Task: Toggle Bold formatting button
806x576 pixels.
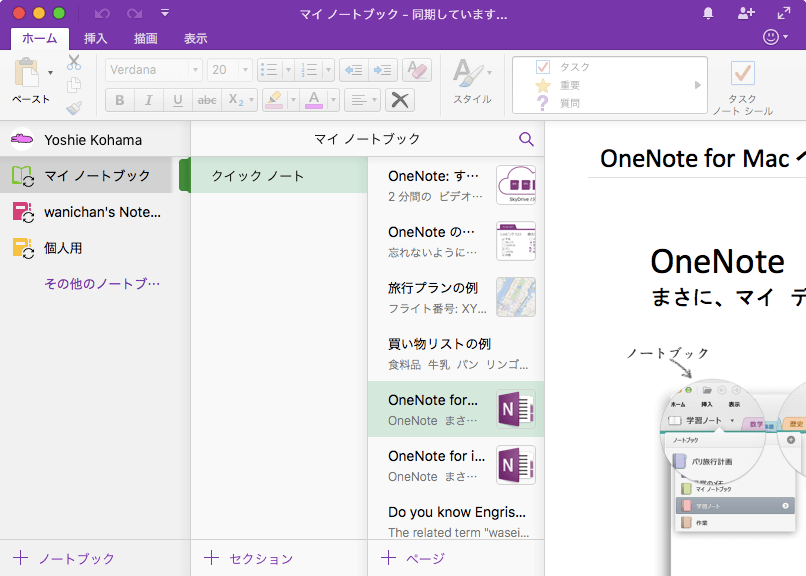Action: coord(120,100)
